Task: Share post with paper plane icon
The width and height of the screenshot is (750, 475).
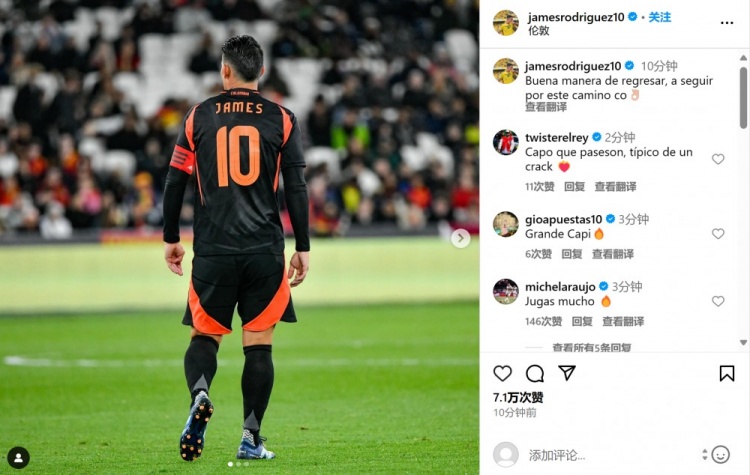Action: [567, 373]
